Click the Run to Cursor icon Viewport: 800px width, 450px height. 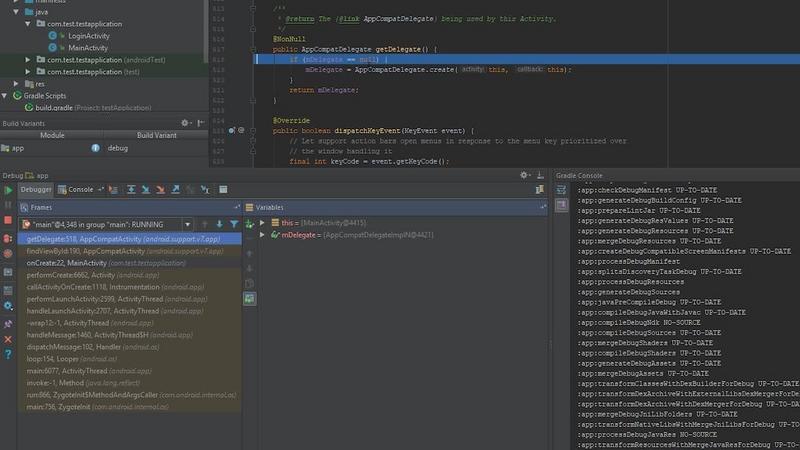205,190
